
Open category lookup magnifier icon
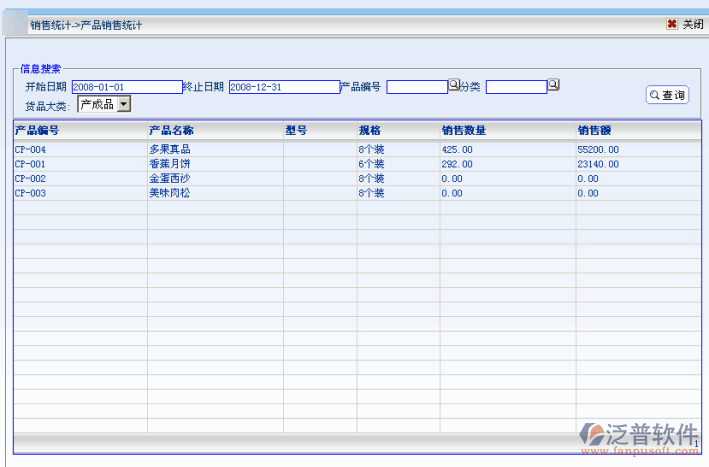(553, 85)
